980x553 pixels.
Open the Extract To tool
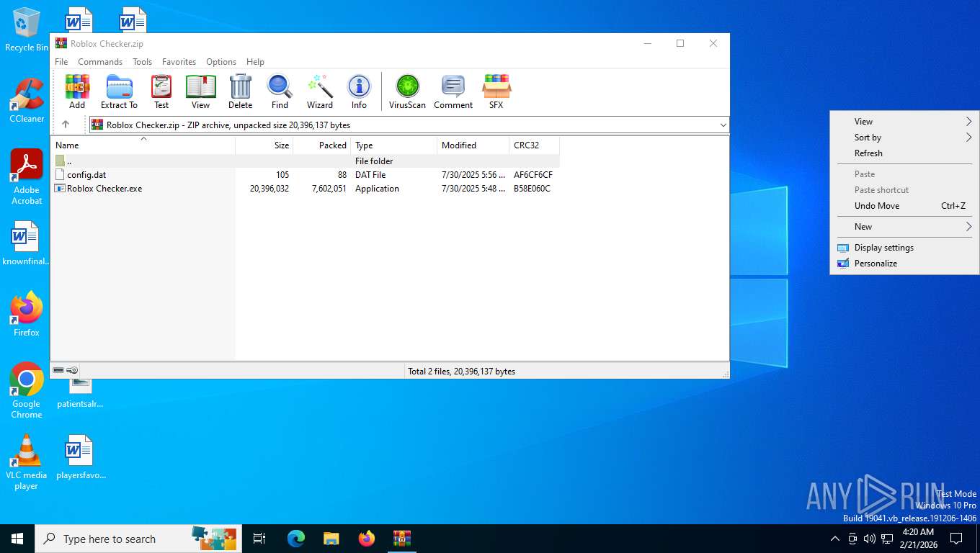[119, 91]
